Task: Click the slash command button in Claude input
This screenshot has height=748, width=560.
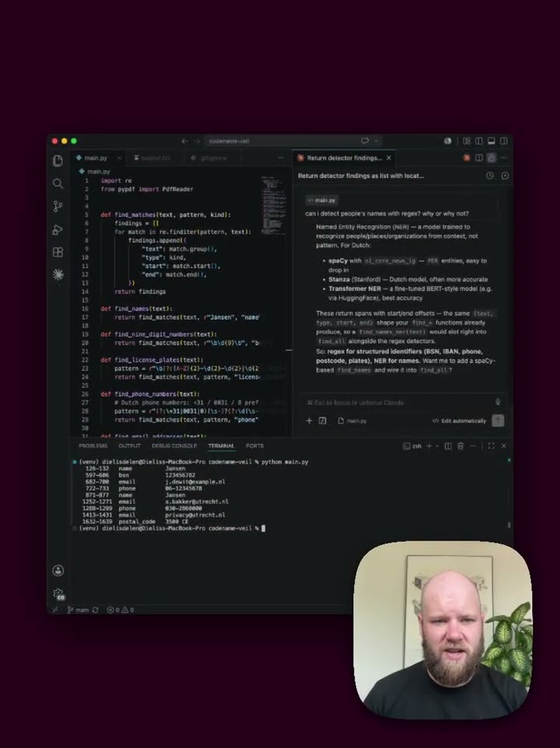Action: [323, 421]
